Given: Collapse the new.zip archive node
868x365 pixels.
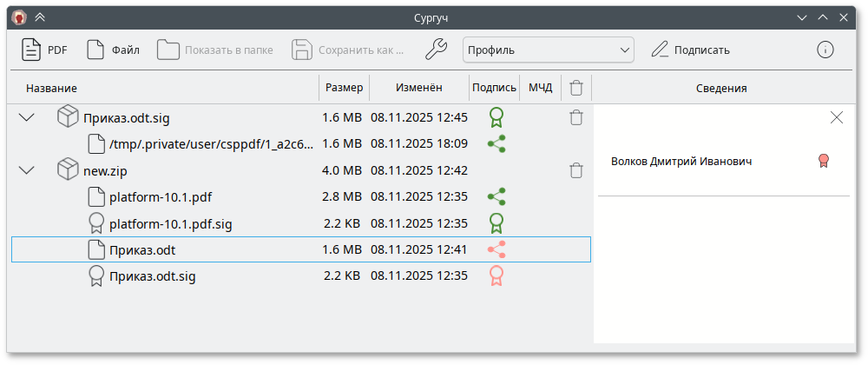Looking at the screenshot, I should [27, 170].
